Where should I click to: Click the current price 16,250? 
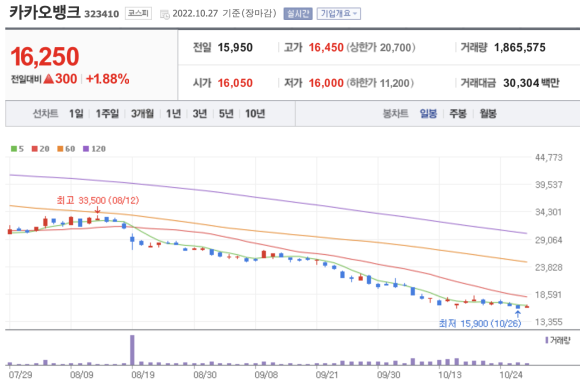[x=45, y=57]
